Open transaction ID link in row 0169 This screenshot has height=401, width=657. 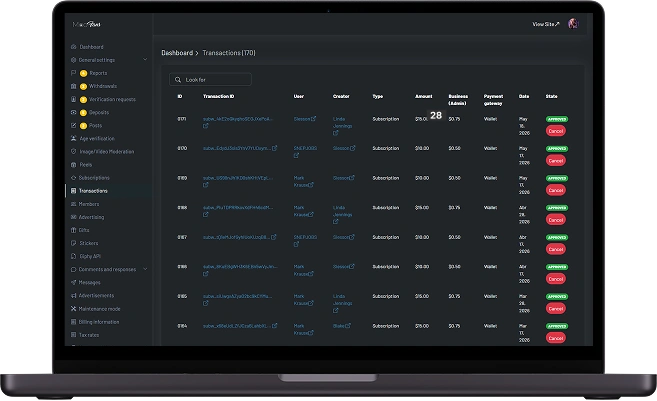pyautogui.click(x=238, y=178)
